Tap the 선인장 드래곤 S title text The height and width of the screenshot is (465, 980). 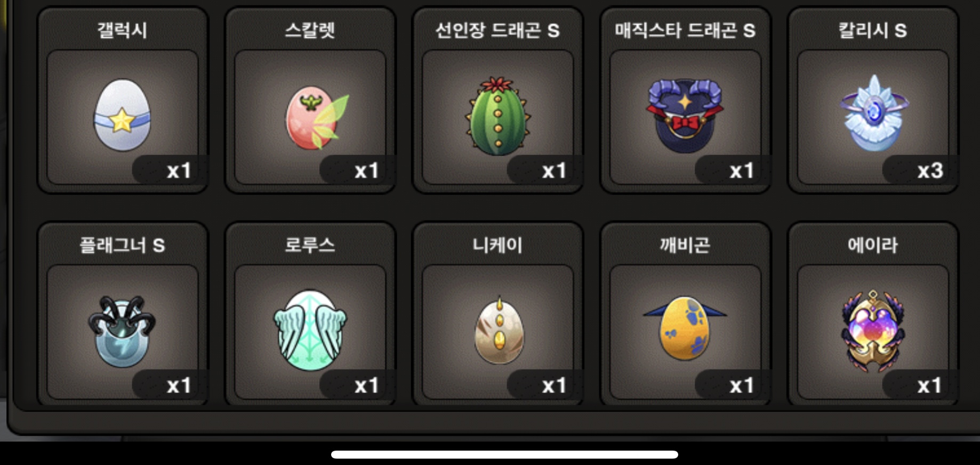[x=497, y=30]
